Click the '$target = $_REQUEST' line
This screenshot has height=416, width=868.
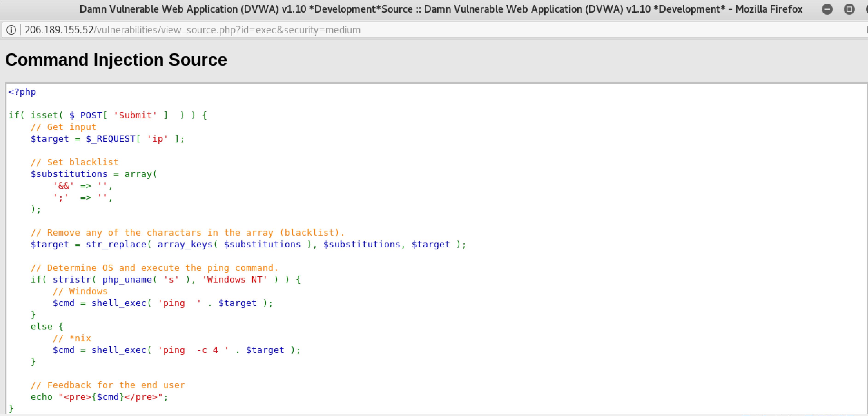pos(107,139)
